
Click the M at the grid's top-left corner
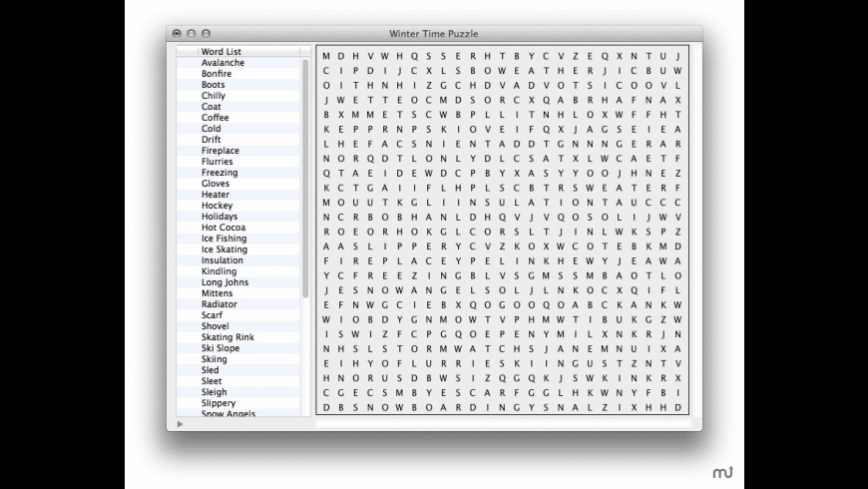coord(326,56)
